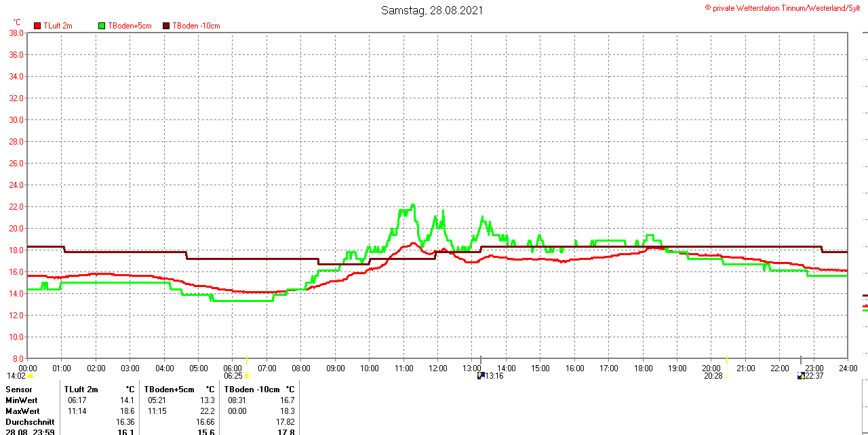Screen dimensions: 868x435
Task: Click the moonset icon at 13:16
Action: 481,375
